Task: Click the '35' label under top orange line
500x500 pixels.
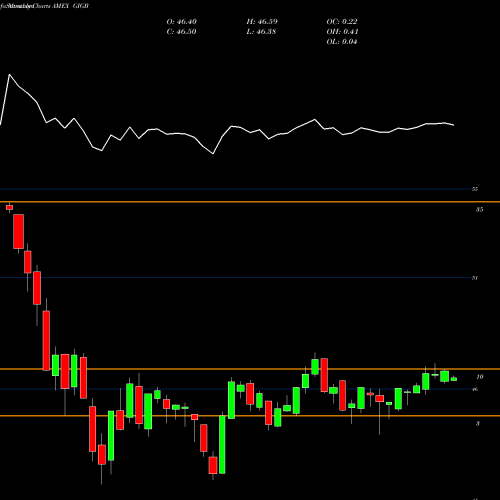Action: 479,210
